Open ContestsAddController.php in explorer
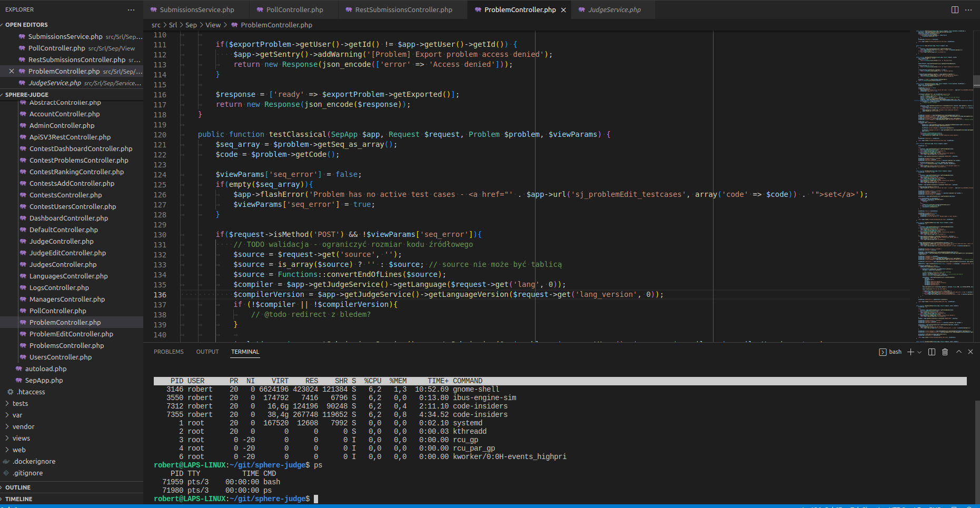The height and width of the screenshot is (508, 980). (72, 184)
